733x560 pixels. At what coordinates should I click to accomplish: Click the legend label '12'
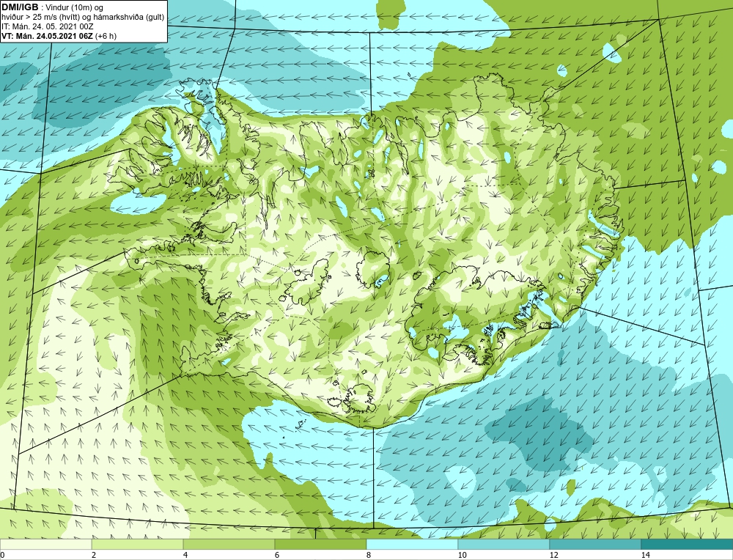point(553,555)
